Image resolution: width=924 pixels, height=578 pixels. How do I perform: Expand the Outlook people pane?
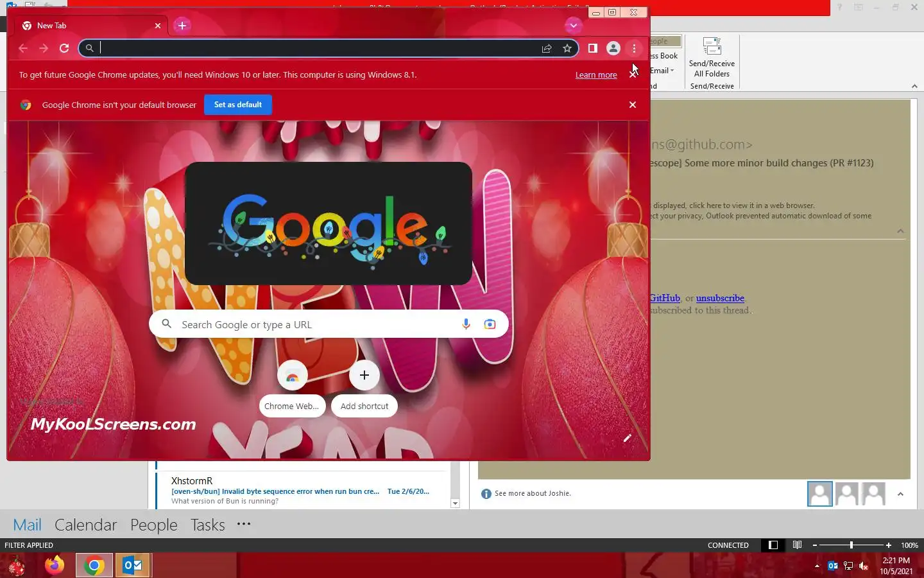click(900, 494)
